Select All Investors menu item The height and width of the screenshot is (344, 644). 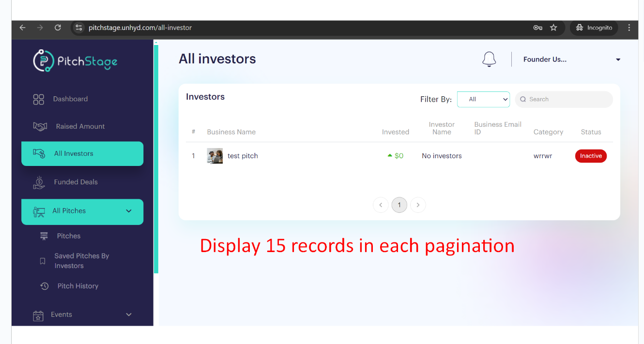(82, 153)
